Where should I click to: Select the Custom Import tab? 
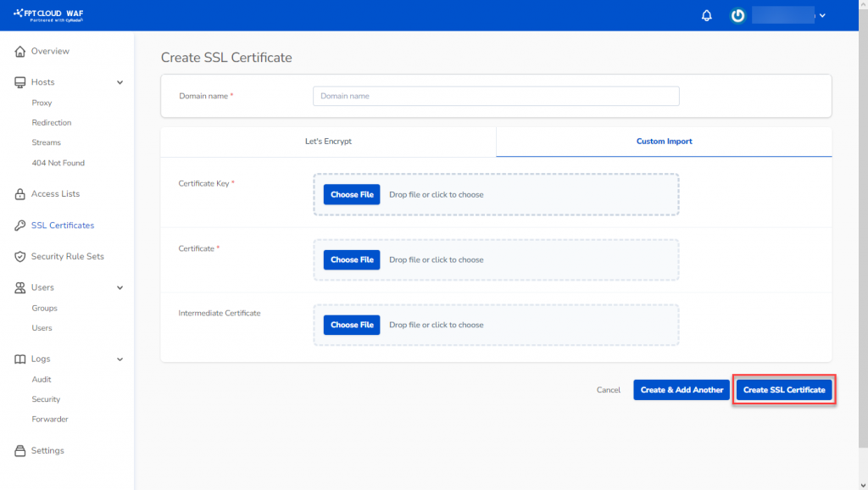pos(664,142)
